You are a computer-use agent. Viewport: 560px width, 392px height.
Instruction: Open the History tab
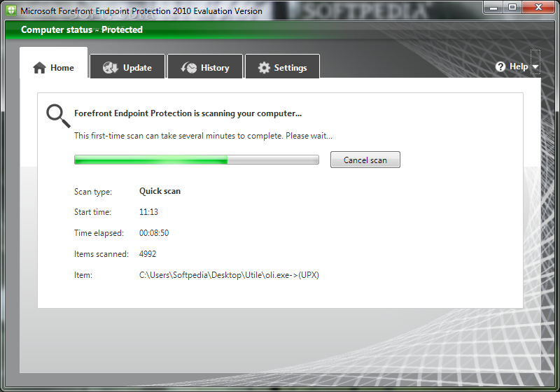point(205,66)
